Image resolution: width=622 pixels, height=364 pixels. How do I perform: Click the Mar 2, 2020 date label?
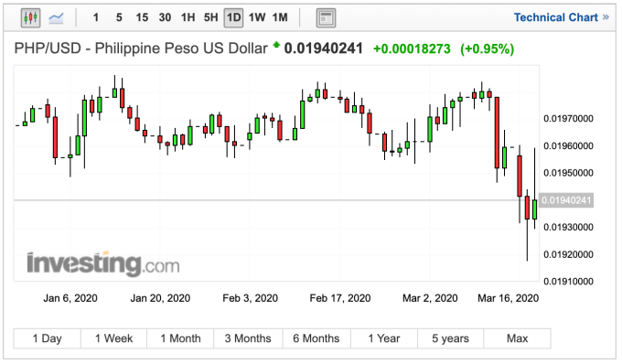(430, 298)
